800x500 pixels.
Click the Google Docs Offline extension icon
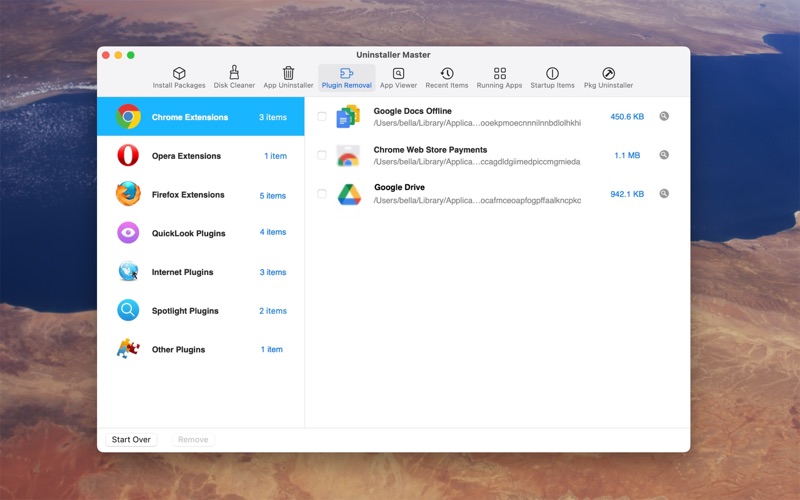point(348,117)
